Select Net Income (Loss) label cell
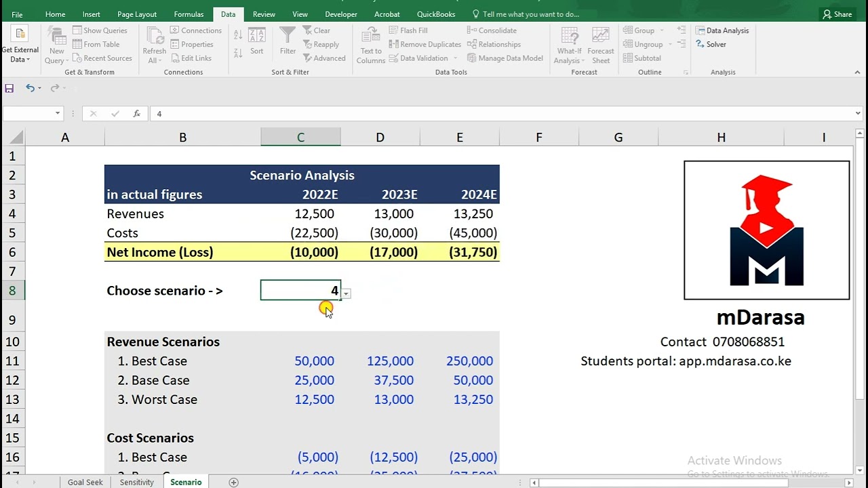The height and width of the screenshot is (488, 868). 182,252
